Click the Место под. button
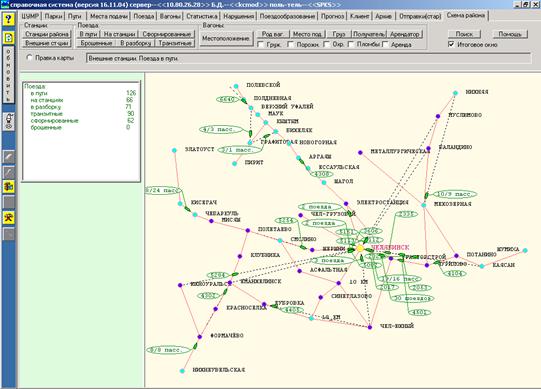This screenshot has width=541, height=389. pos(307,34)
